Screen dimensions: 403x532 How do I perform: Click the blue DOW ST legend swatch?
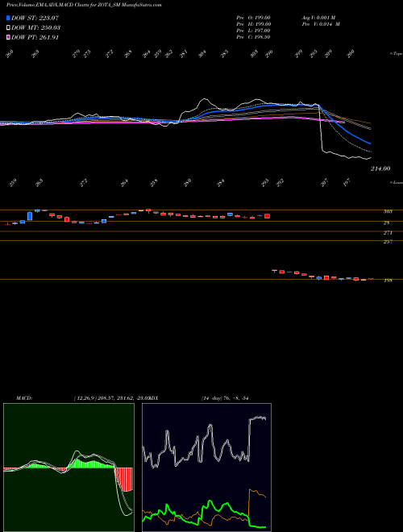[x=8, y=18]
